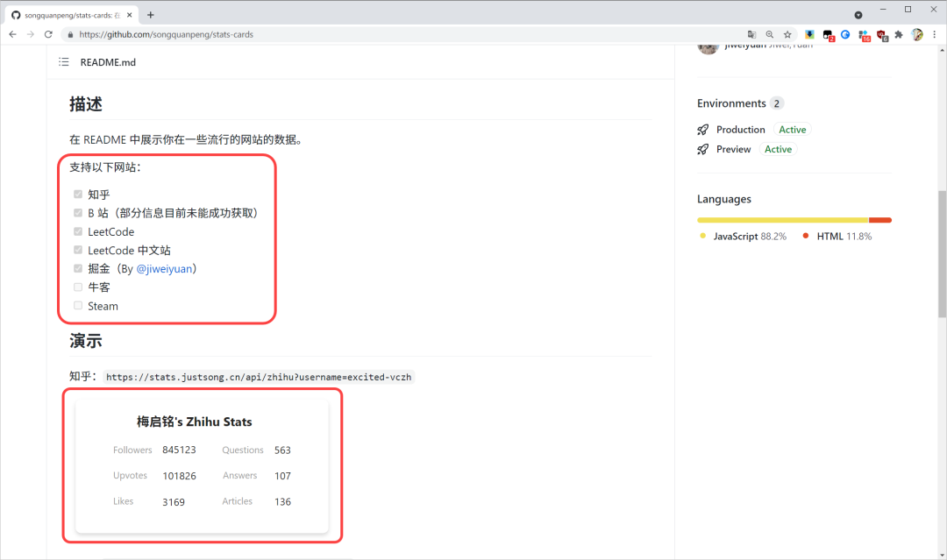Toggle the LeetCode 中文站 checkbox
The height and width of the screenshot is (560, 947).
point(78,250)
